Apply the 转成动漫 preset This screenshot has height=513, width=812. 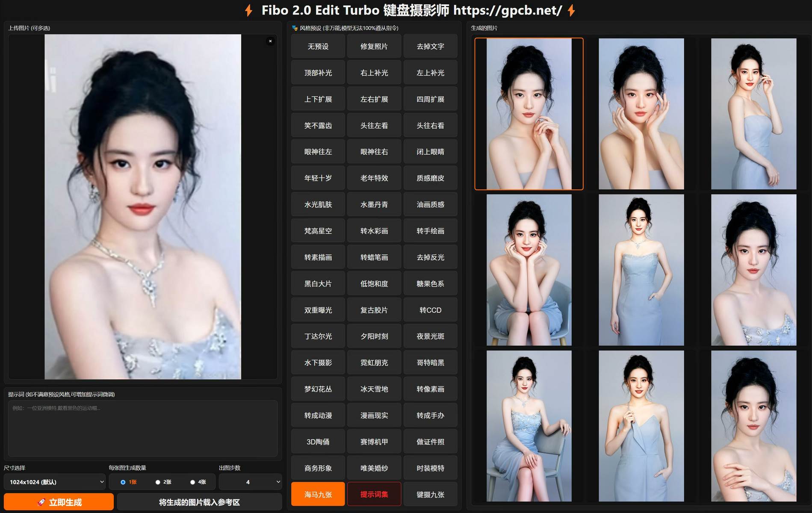click(x=318, y=416)
